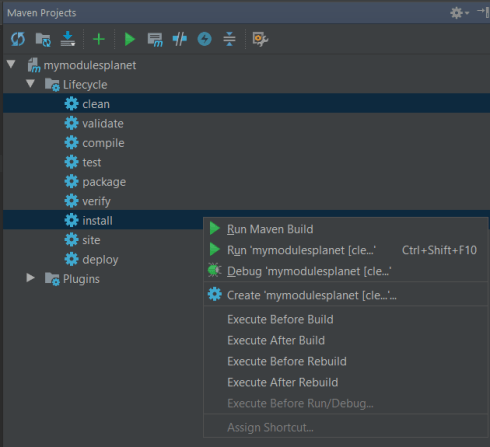
Task: Click Reimport All Maven Projects icon
Action: click(x=18, y=39)
